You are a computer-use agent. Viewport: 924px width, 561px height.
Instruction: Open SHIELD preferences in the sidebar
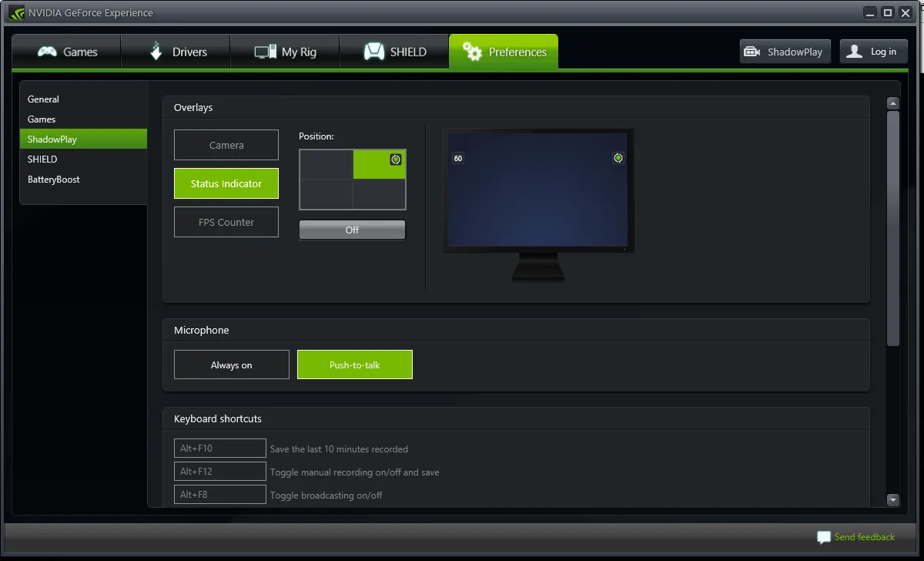pyautogui.click(x=82, y=159)
